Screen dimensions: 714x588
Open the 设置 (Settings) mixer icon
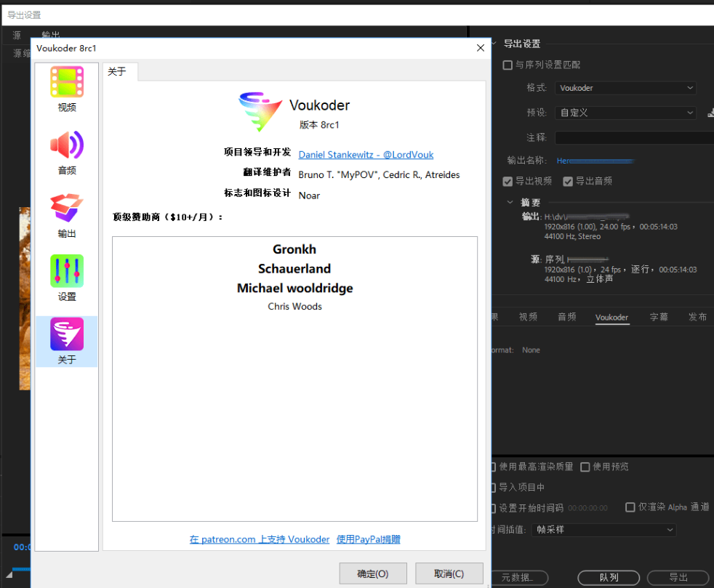tap(66, 271)
